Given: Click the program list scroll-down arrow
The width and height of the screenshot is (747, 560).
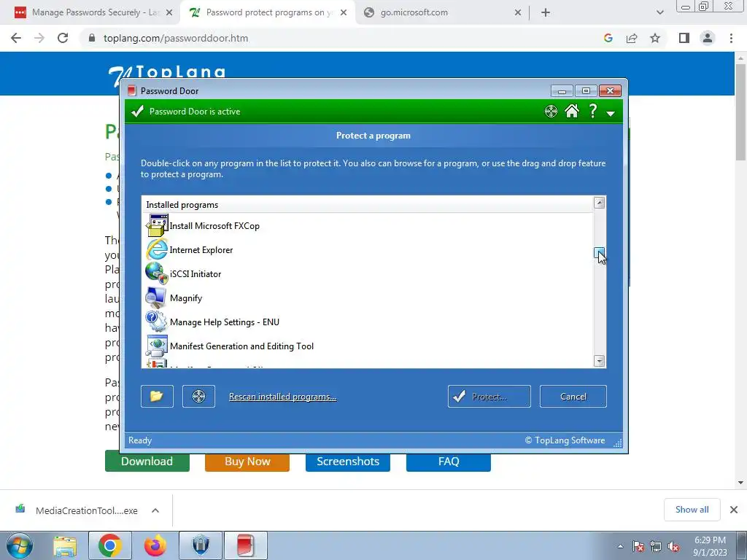Looking at the screenshot, I should coord(600,360).
